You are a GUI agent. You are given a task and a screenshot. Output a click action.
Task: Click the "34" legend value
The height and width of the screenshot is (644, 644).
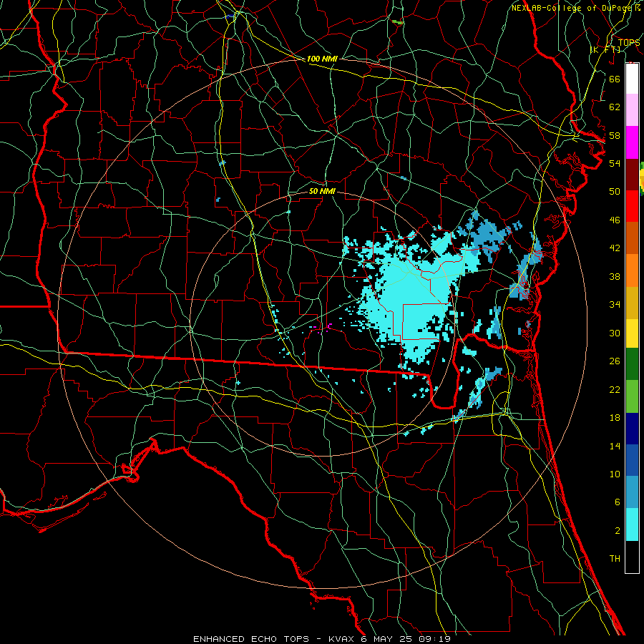click(x=615, y=305)
